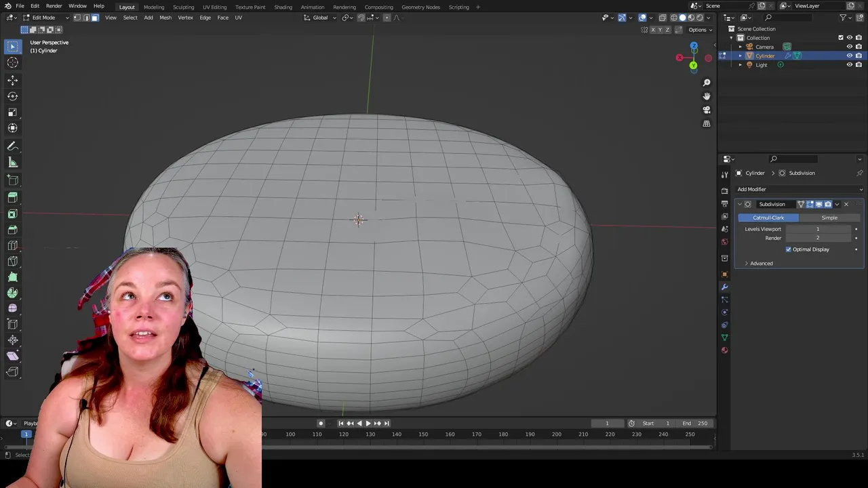The width and height of the screenshot is (868, 488).
Task: Open the viewport Options dropdown
Action: (701, 30)
